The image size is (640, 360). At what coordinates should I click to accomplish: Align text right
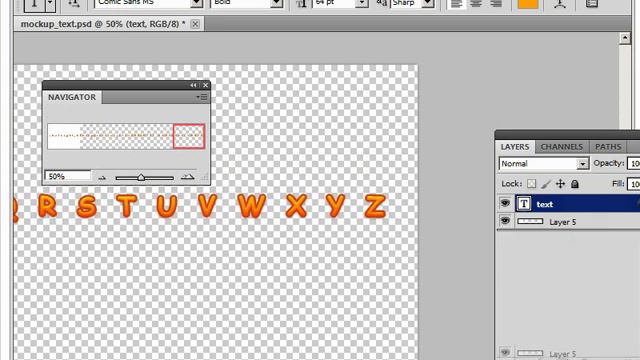point(496,4)
